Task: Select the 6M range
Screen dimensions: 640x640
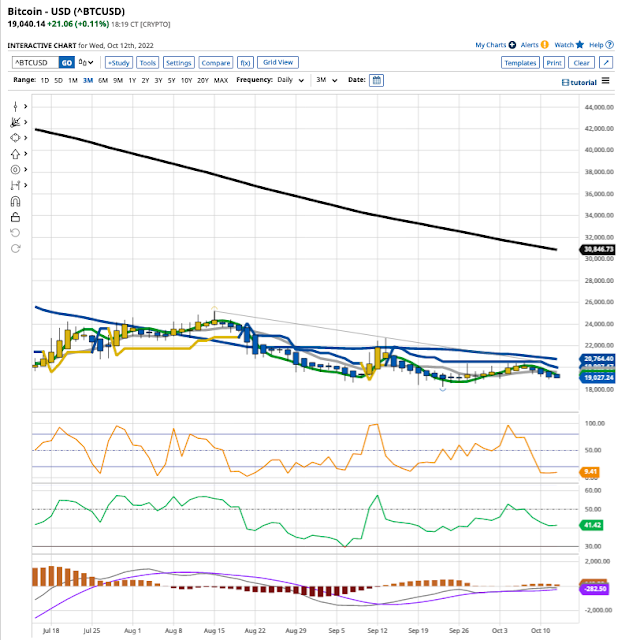Action: coord(103,80)
